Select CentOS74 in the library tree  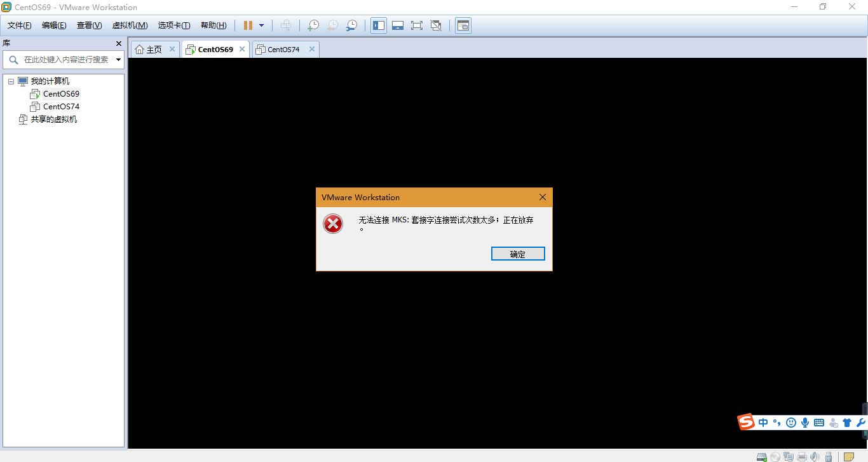pos(61,107)
